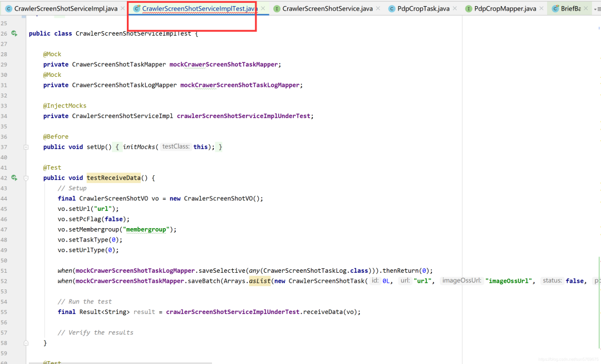Click the // Setup comment

[72, 188]
